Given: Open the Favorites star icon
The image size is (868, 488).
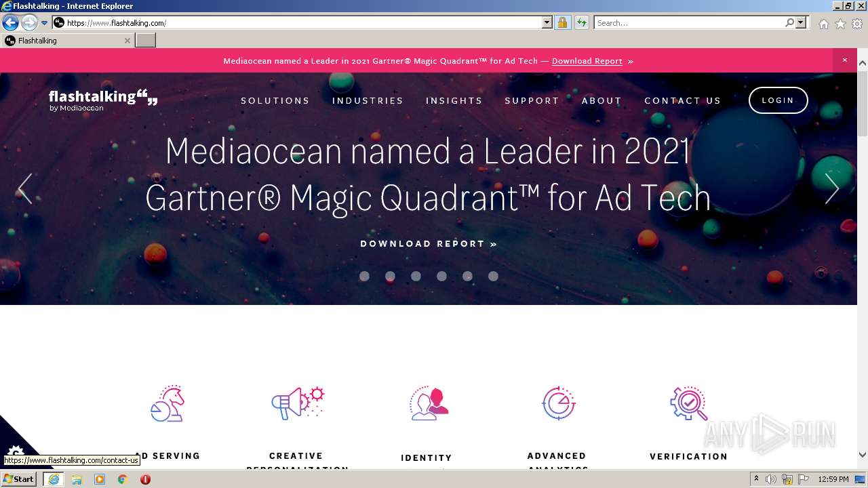Looking at the screenshot, I should pyautogui.click(x=840, y=24).
